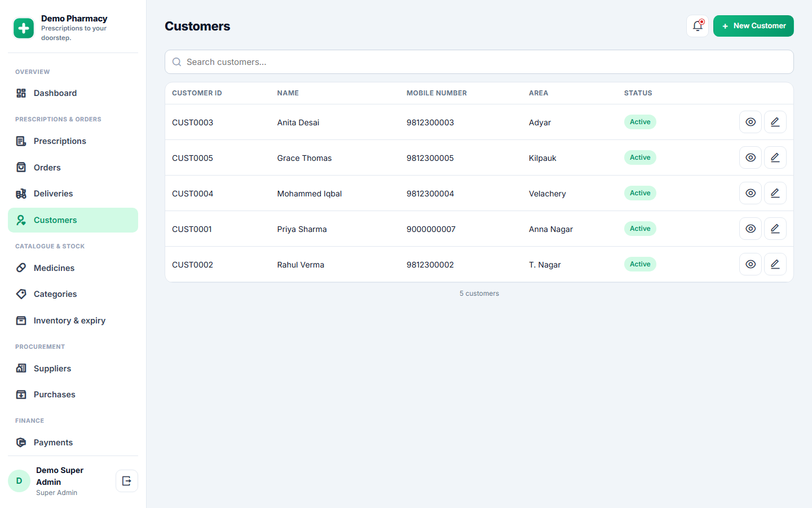View details for Rahul Verma
Image resolution: width=812 pixels, height=508 pixels.
pyautogui.click(x=751, y=264)
